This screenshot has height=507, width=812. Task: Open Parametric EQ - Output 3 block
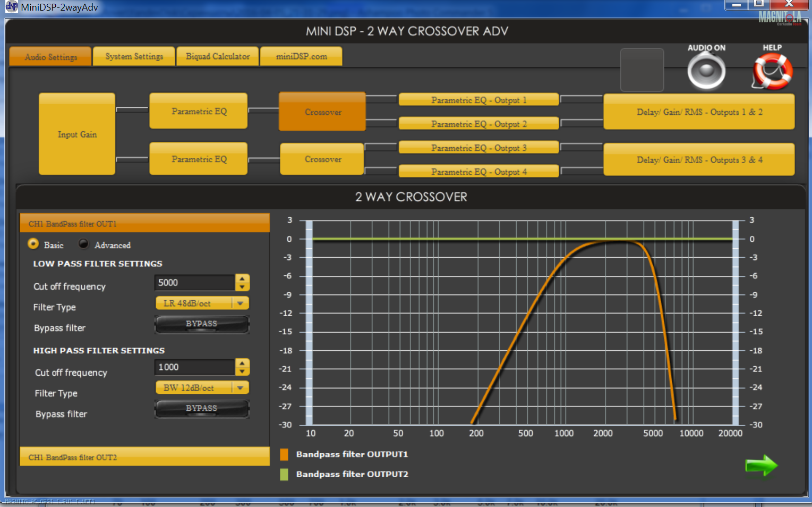point(478,148)
